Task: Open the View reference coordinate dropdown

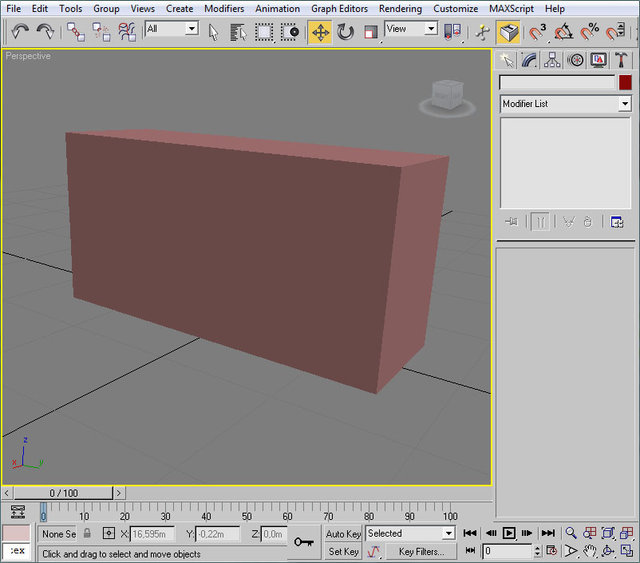Action: click(412, 30)
